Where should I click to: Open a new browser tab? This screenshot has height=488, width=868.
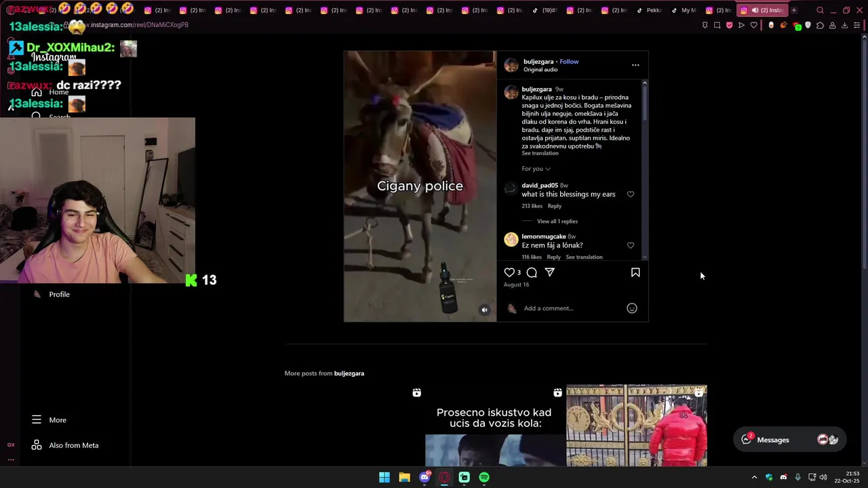coord(794,10)
